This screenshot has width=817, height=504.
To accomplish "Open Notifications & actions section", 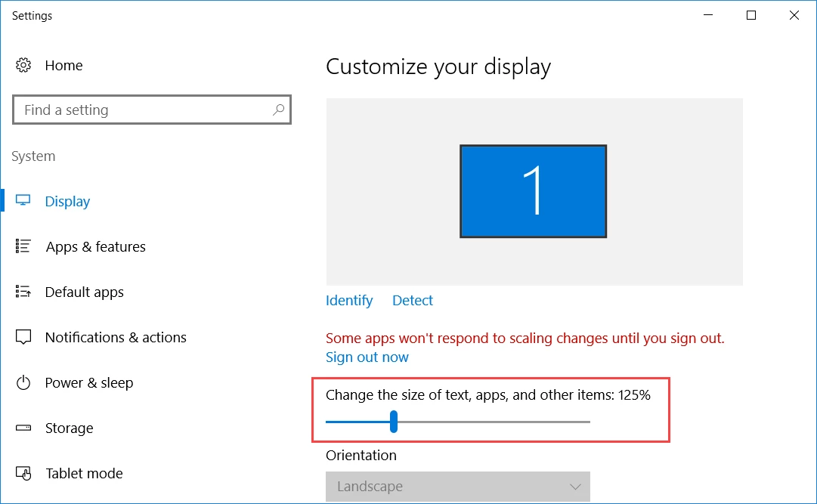I will click(x=116, y=337).
